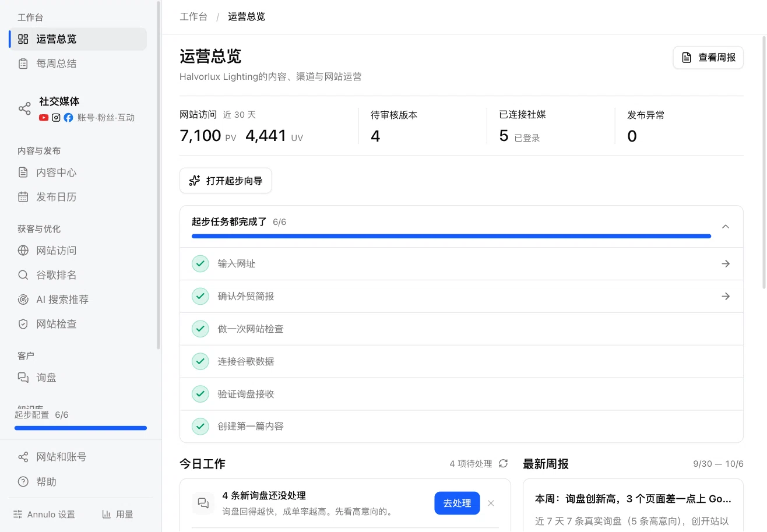The width and height of the screenshot is (767, 532).
Task: Collapse the 起步任务都完成了 panel
Action: 726,227
